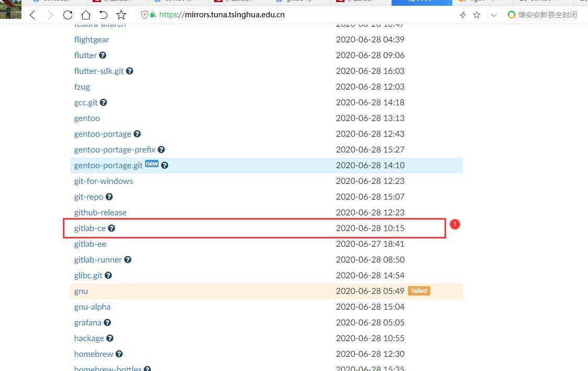The width and height of the screenshot is (588, 371).
Task: Open the gentoo-portage mirror link
Action: pyautogui.click(x=103, y=134)
